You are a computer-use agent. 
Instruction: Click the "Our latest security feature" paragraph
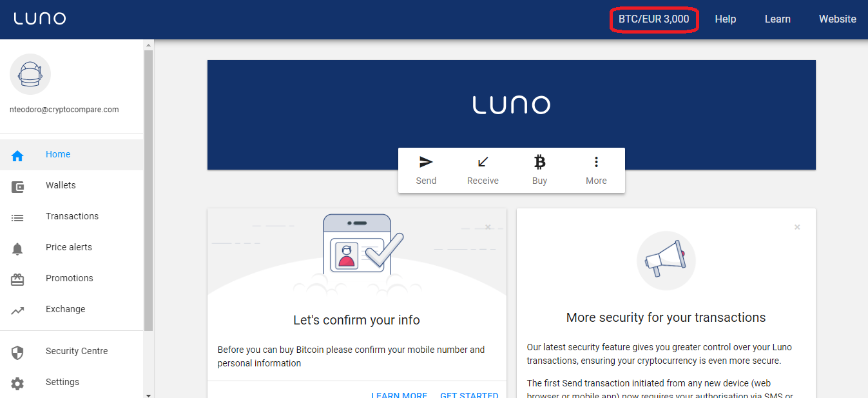point(659,354)
